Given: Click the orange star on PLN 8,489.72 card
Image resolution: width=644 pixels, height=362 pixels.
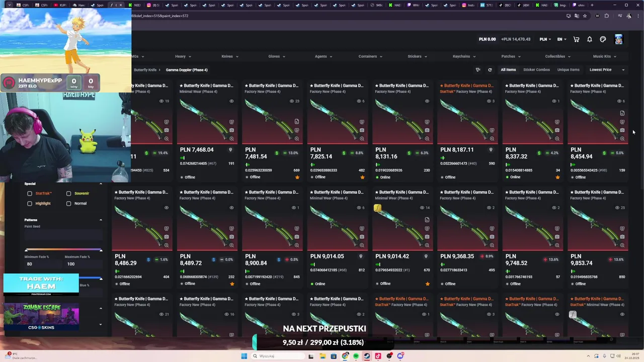Looking at the screenshot, I should click(x=231, y=284).
